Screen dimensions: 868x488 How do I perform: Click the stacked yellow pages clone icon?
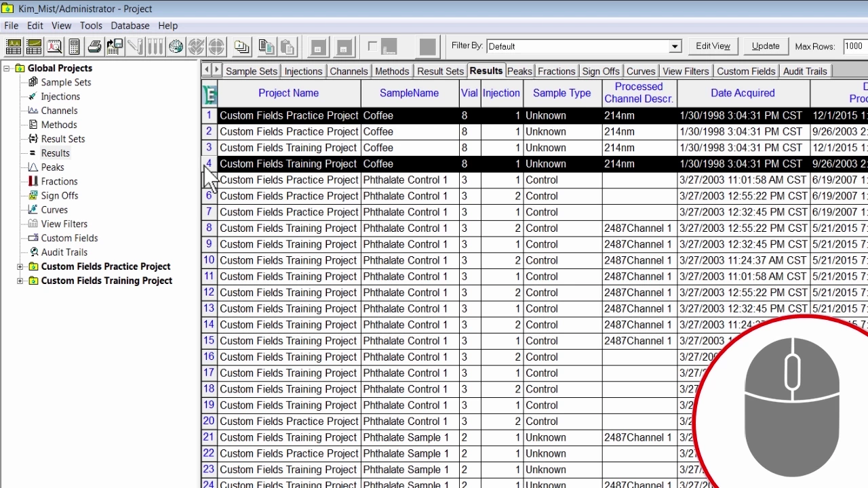tap(242, 47)
